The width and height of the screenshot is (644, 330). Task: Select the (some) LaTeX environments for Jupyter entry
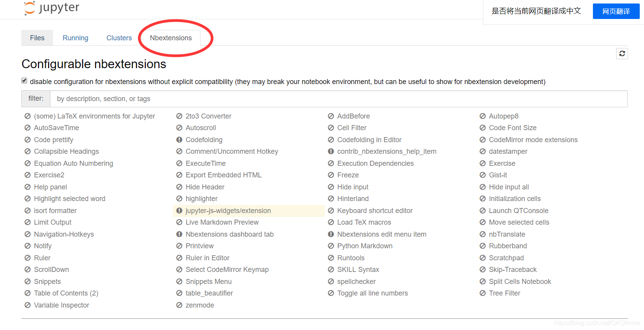94,116
